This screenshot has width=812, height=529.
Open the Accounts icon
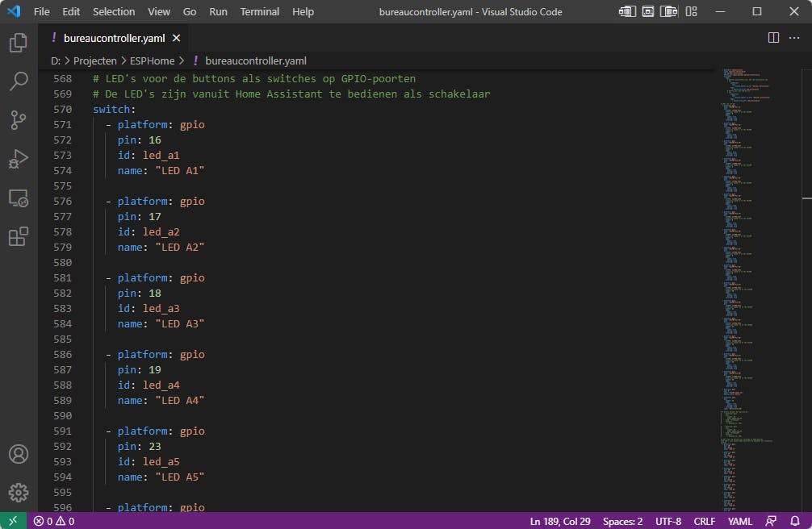pyautogui.click(x=18, y=454)
